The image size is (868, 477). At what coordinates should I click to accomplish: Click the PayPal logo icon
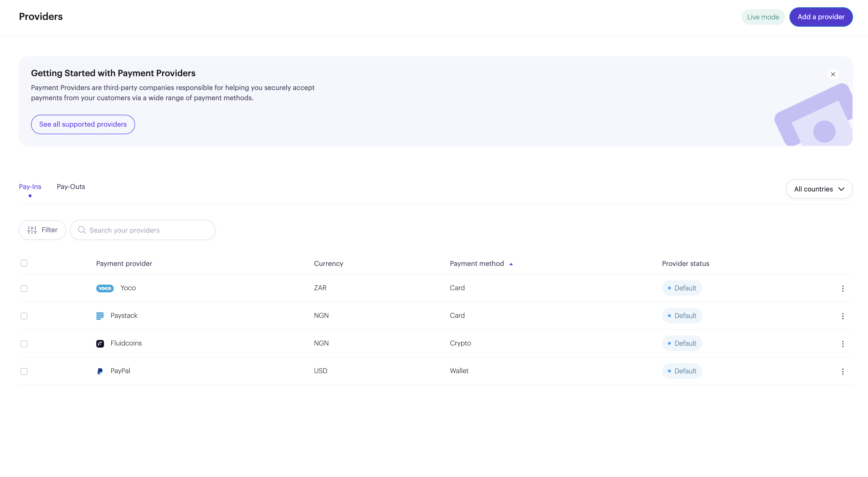100,371
